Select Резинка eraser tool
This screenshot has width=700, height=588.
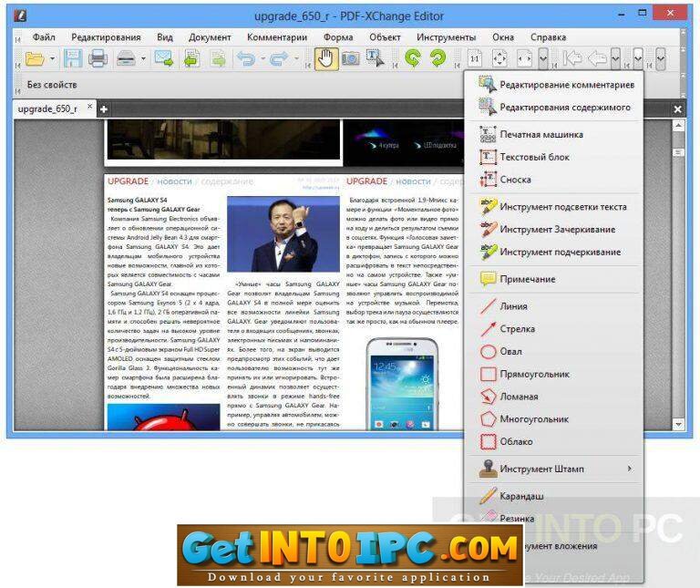tap(553, 519)
